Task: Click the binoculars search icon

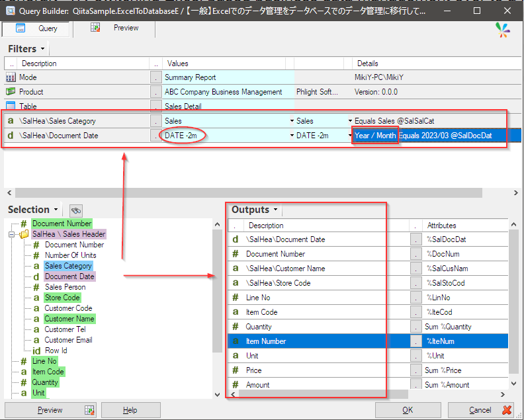Action: [76, 210]
